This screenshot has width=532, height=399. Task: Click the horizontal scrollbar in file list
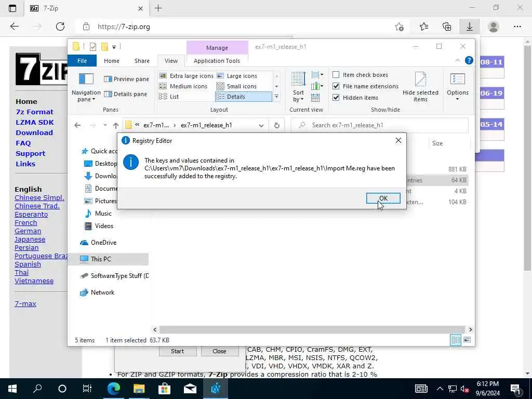[312, 329]
